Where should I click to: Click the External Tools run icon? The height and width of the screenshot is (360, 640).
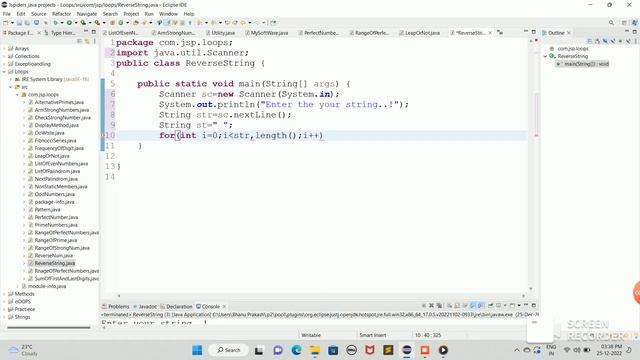point(97,23)
